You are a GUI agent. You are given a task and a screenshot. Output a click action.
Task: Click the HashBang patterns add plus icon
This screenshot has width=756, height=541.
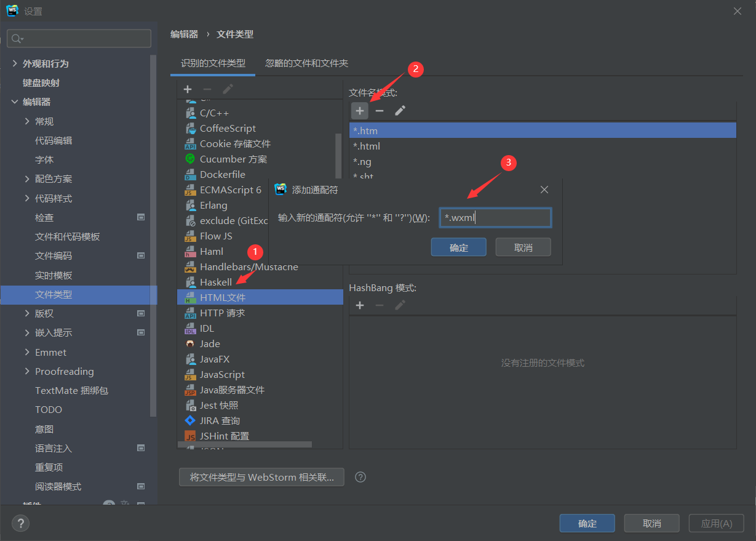coord(360,305)
